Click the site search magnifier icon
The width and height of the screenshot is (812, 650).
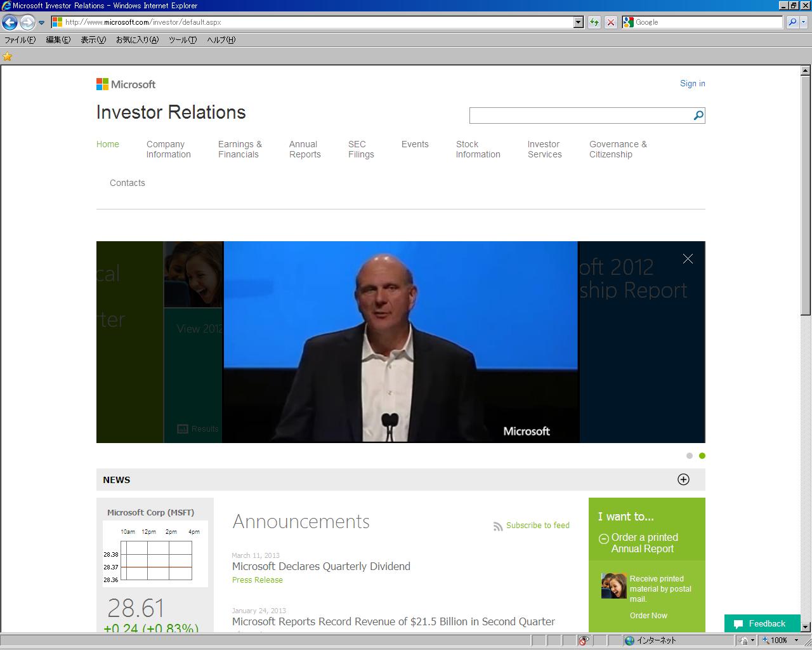(x=698, y=116)
